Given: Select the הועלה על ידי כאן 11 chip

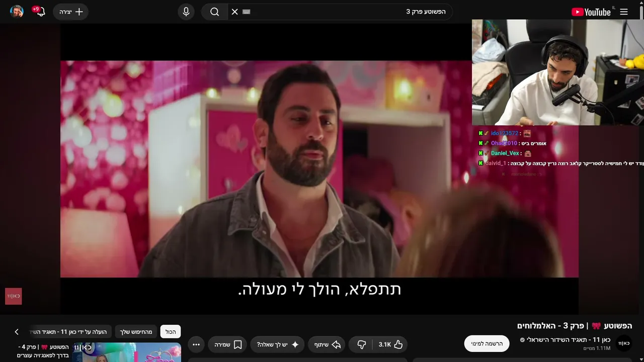Looking at the screenshot, I should 68,332.
